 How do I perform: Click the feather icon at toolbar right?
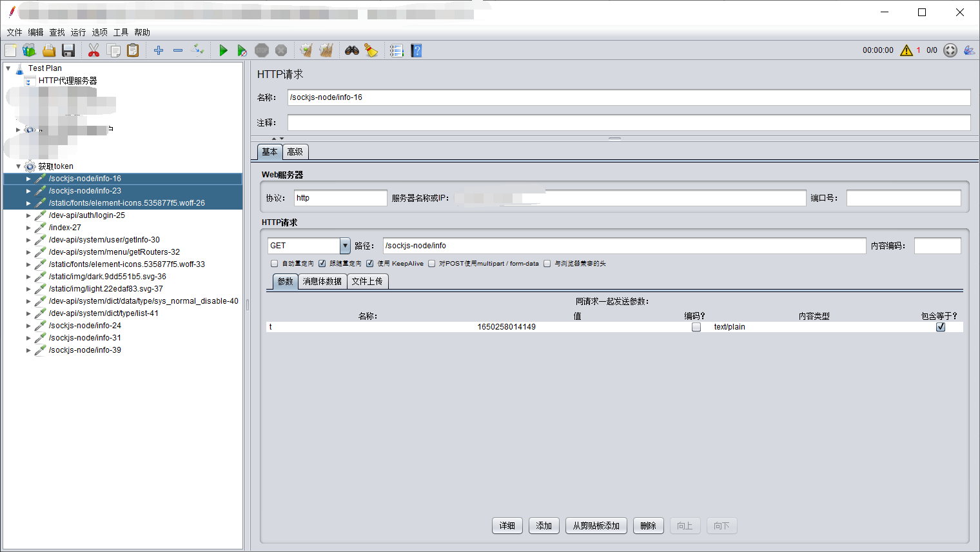[x=969, y=50]
